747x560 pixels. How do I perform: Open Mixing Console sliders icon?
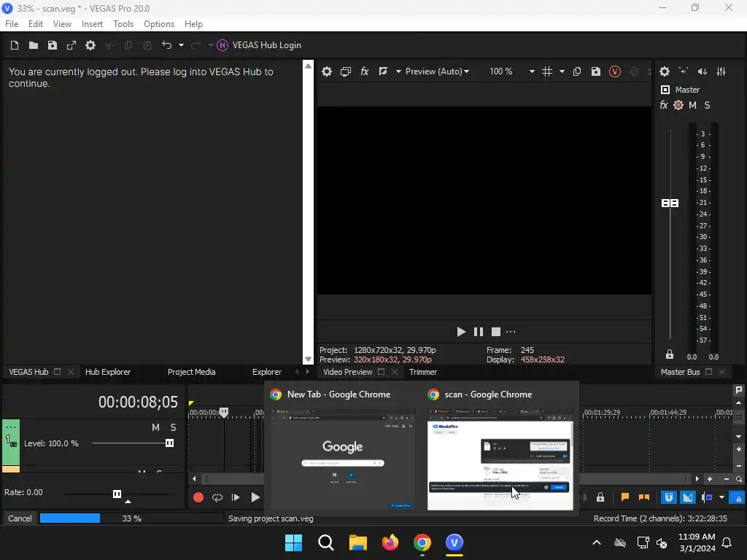tap(721, 71)
